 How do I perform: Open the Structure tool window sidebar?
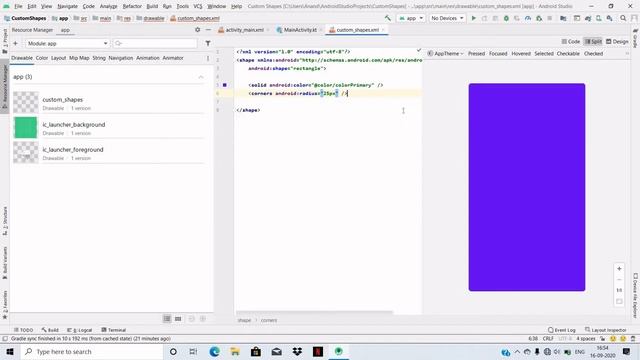pos(5,221)
